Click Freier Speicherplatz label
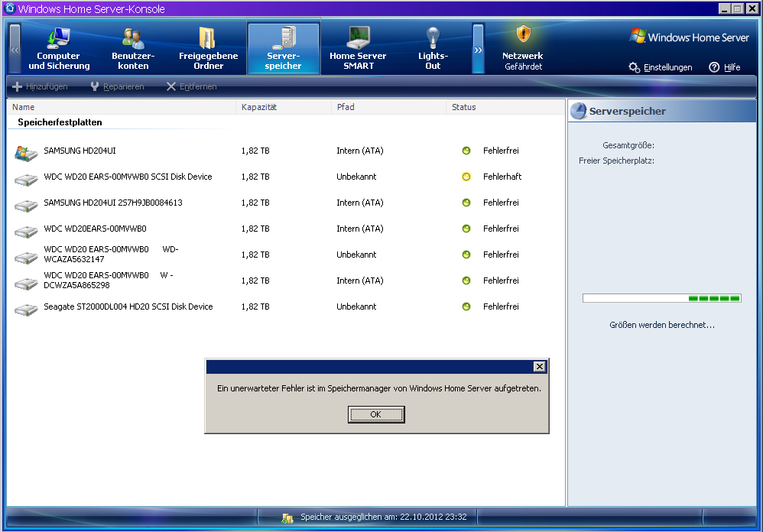The image size is (763, 532). click(x=616, y=161)
